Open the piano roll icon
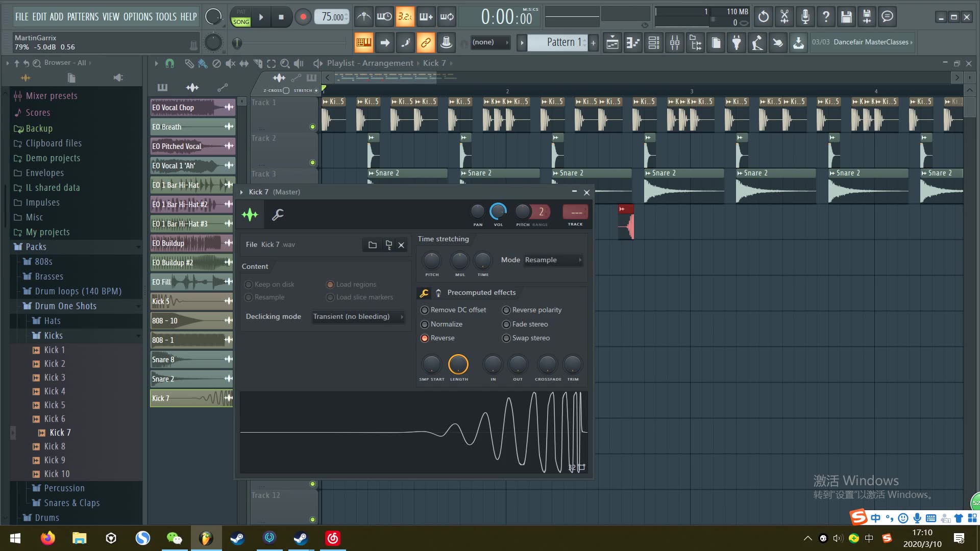 (x=633, y=43)
